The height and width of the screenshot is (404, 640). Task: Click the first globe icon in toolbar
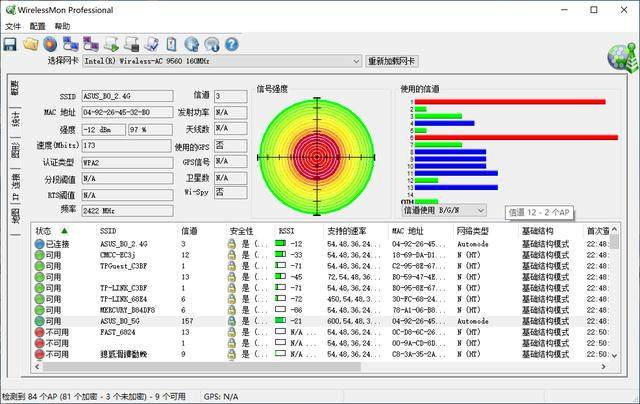[x=191, y=44]
